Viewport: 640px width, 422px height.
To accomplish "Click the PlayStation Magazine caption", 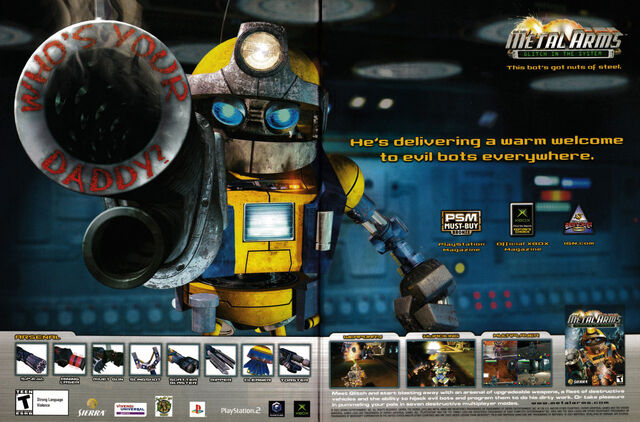I will coord(461,247).
